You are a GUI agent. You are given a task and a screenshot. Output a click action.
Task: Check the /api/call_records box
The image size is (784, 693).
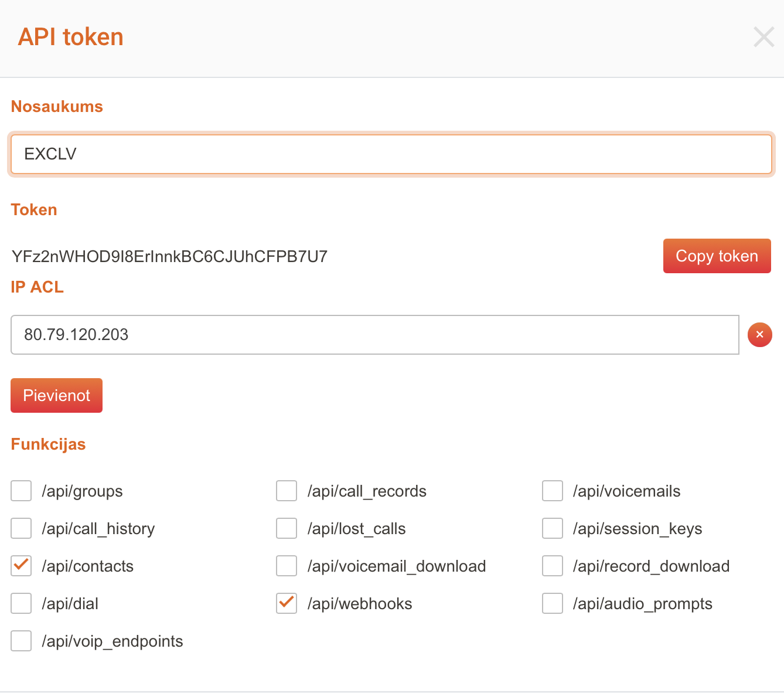pyautogui.click(x=287, y=491)
